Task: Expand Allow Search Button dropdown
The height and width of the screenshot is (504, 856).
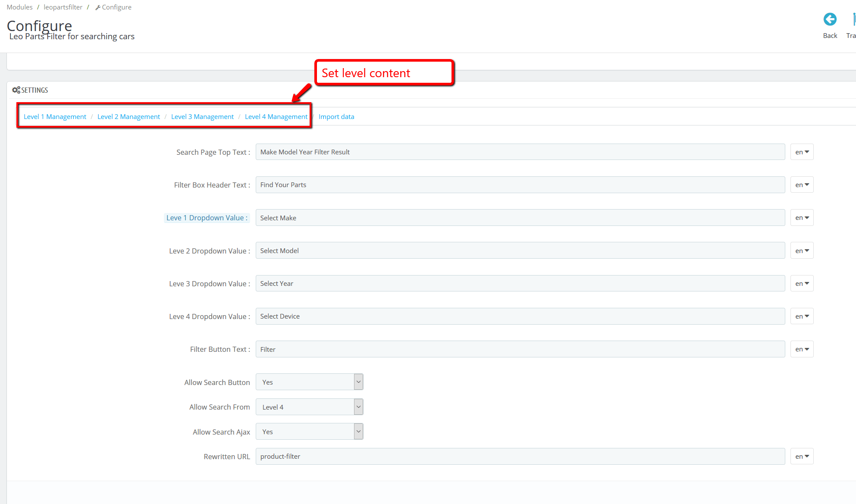Action: (x=309, y=382)
